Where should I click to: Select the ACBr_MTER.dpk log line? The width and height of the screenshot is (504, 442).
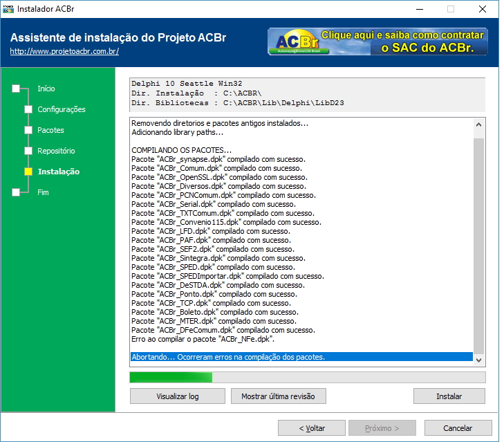point(214,322)
